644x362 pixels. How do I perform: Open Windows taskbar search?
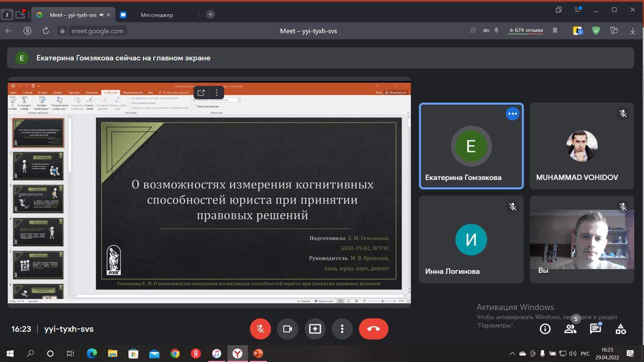coord(30,353)
